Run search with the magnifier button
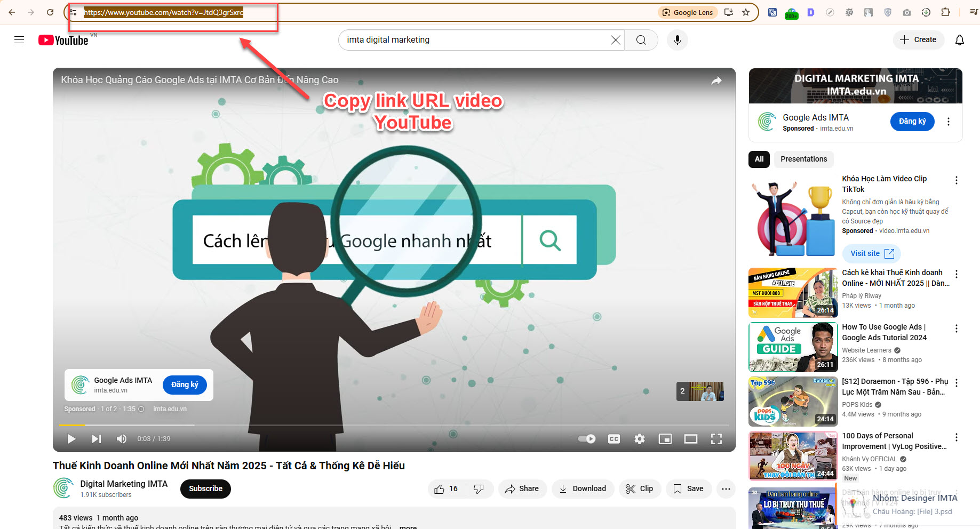Image resolution: width=980 pixels, height=529 pixels. (641, 40)
